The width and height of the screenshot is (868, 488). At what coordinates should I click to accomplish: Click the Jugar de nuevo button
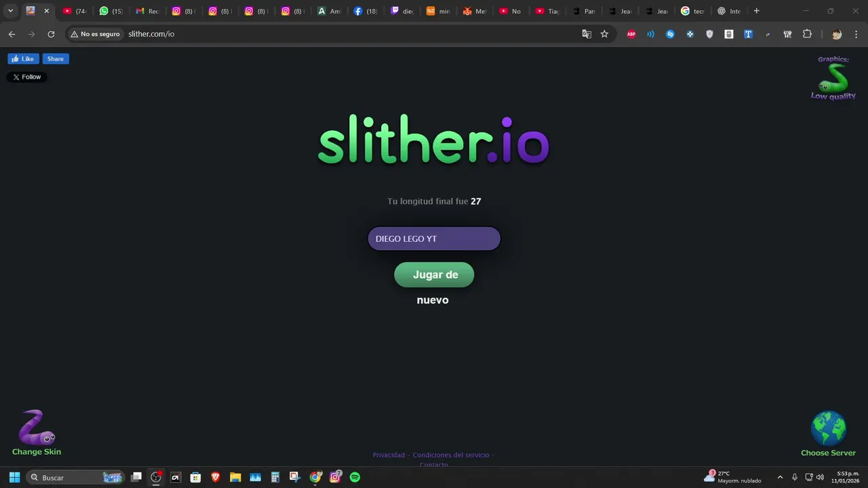coord(434,274)
